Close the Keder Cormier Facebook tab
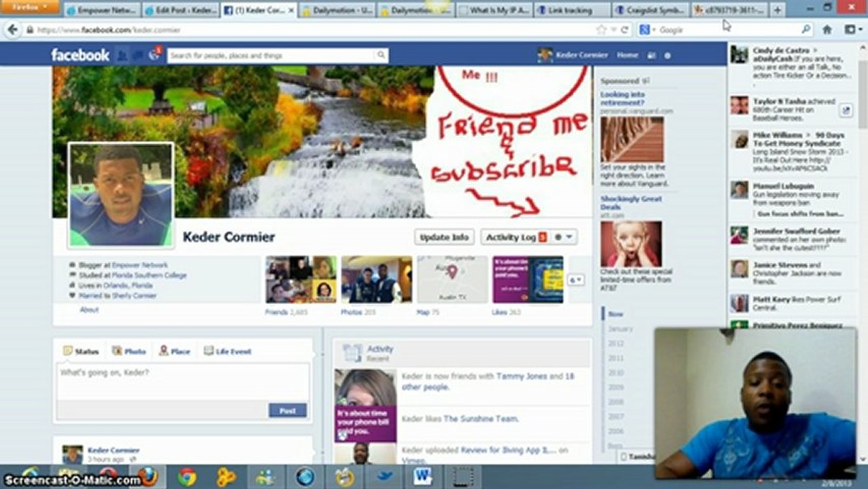The height and width of the screenshot is (489, 868). [x=291, y=10]
